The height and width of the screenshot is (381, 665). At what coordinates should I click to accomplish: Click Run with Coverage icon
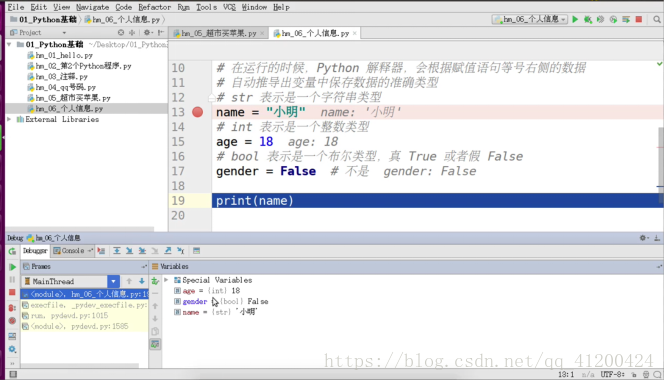pos(600,19)
